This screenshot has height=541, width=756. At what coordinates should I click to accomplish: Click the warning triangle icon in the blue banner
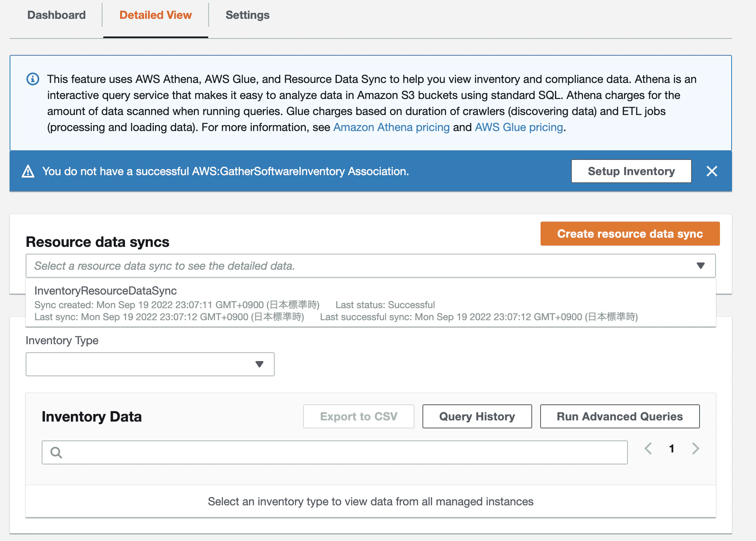pos(28,171)
